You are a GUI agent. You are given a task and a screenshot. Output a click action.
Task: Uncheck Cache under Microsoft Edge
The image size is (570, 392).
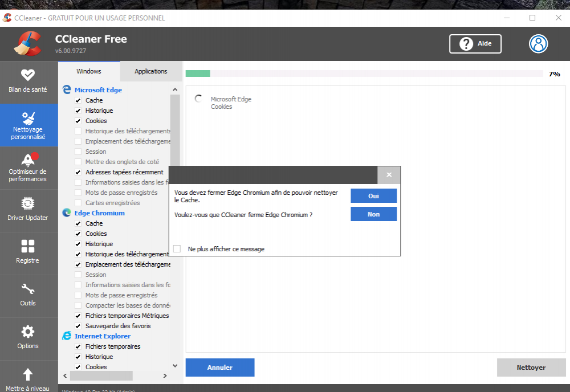point(78,100)
